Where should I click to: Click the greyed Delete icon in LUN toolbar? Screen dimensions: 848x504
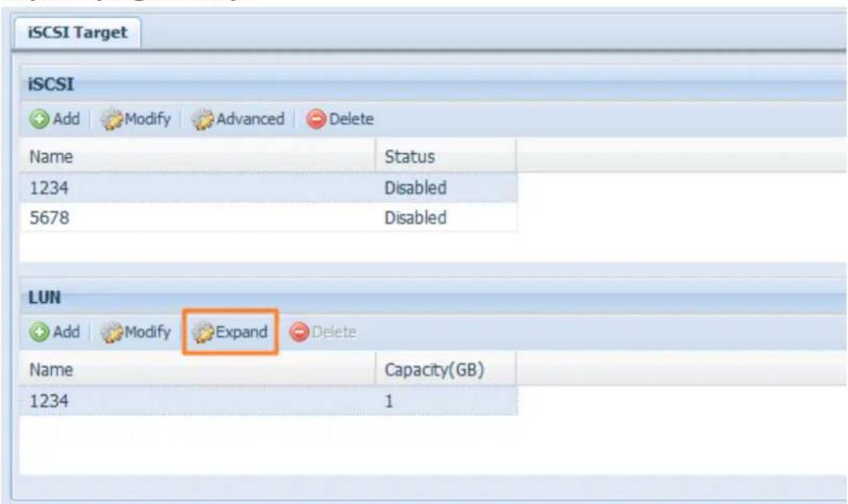(x=299, y=332)
